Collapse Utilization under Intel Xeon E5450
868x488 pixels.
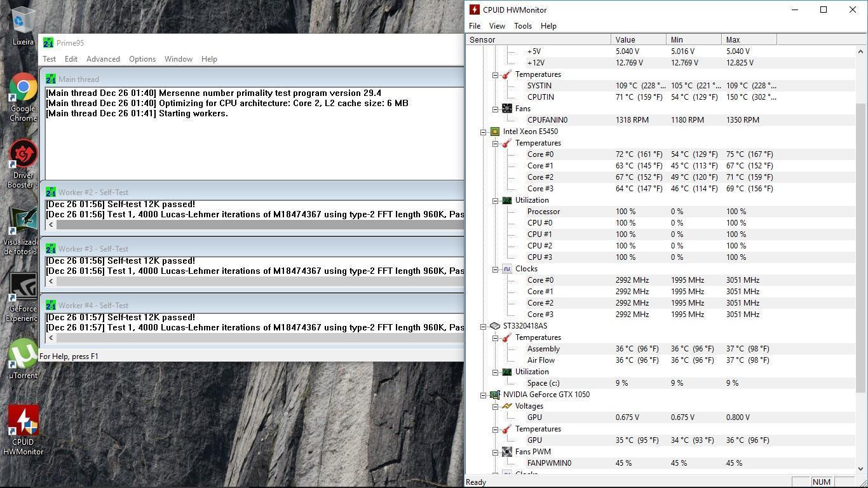point(495,201)
